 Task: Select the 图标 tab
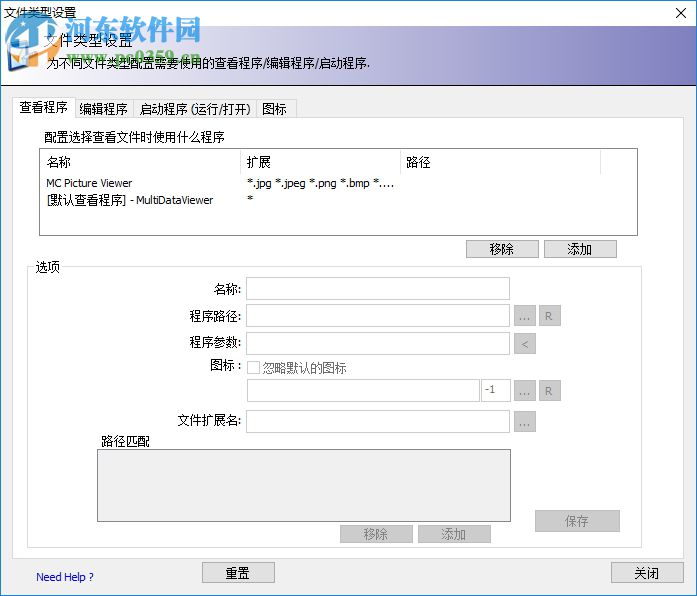[x=274, y=108]
